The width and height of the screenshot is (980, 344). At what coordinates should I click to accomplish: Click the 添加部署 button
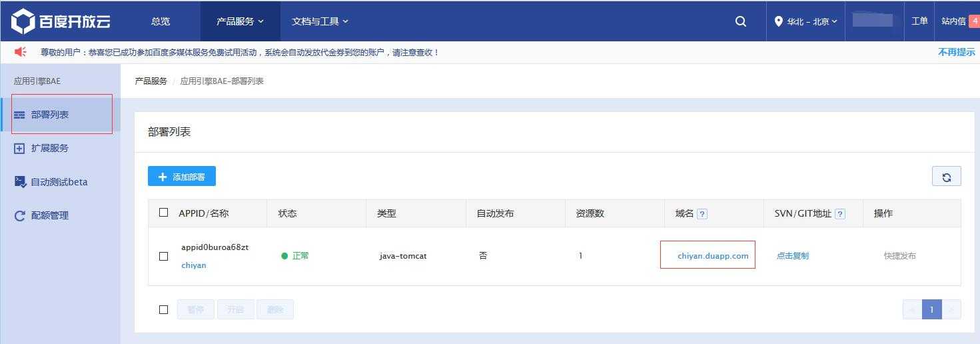[x=182, y=177]
